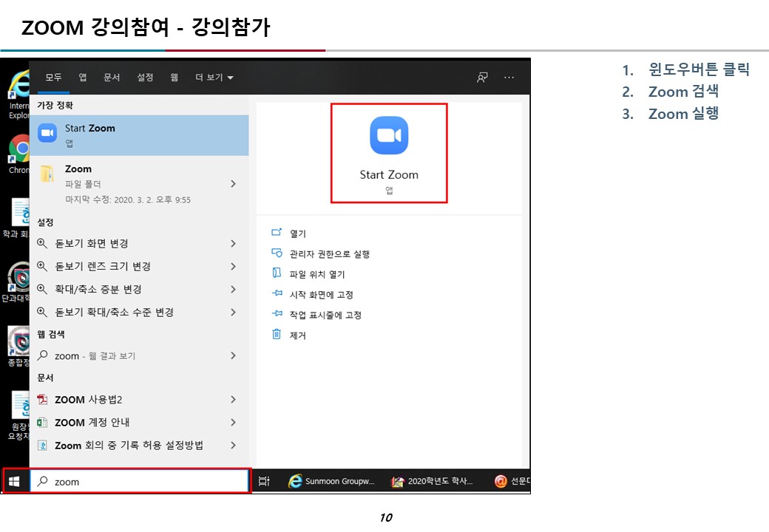Select the Zoom 파일 폴더 result
The image size is (769, 532).
click(139, 184)
